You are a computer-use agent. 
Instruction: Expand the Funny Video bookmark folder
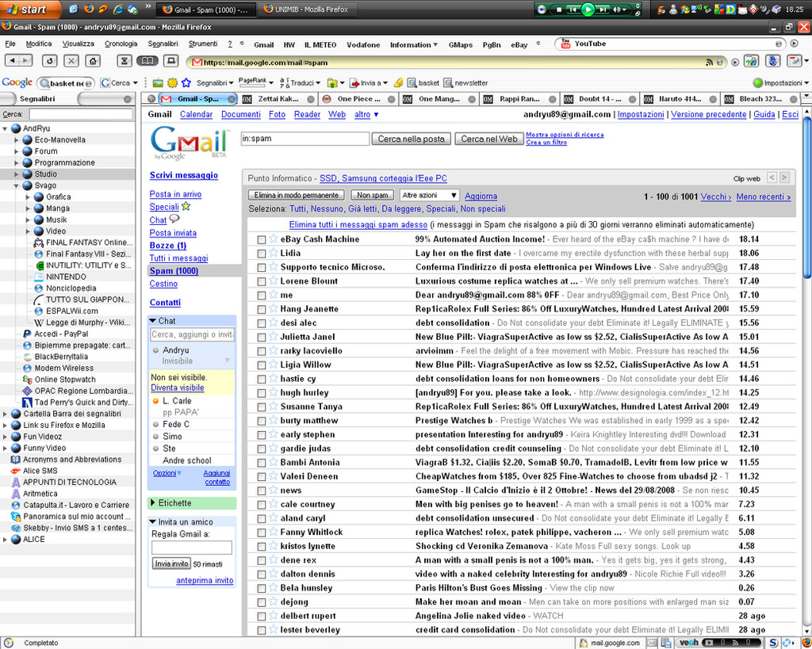(x=6, y=449)
